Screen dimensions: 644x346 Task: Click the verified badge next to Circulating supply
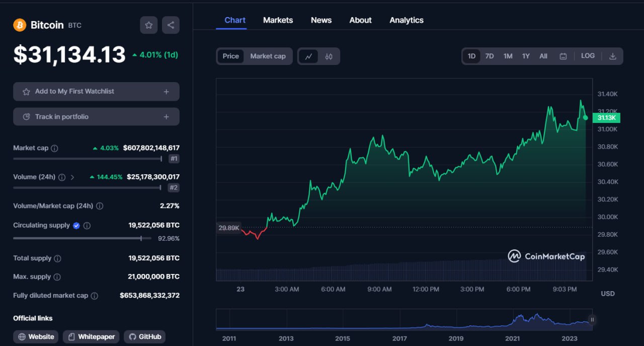[76, 226]
